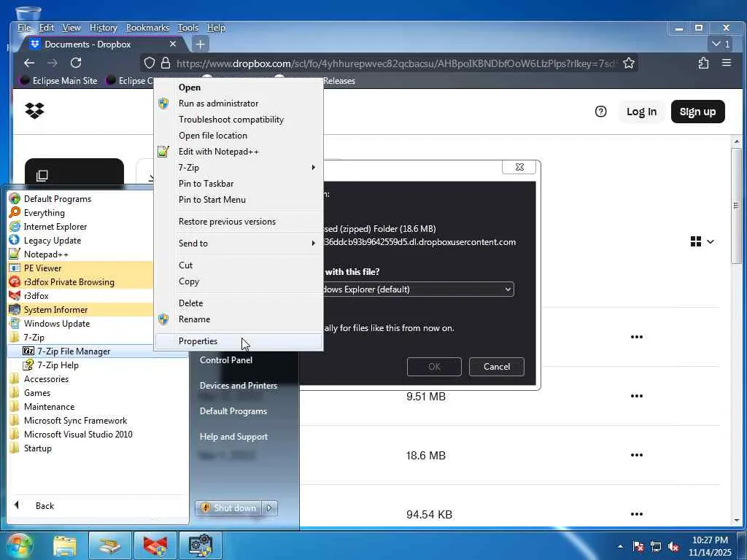747x560 pixels.
Task: Choose Edit with Notepad++
Action: coord(239,152)
